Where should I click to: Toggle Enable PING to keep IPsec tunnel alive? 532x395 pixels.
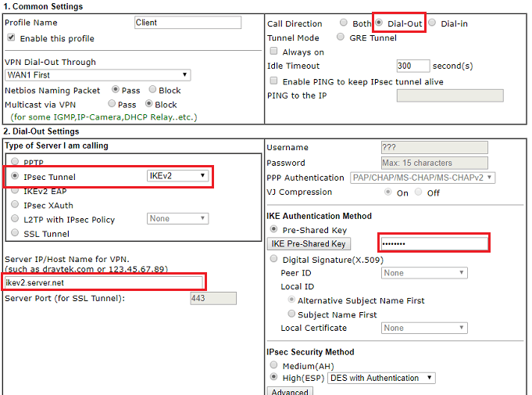point(273,81)
